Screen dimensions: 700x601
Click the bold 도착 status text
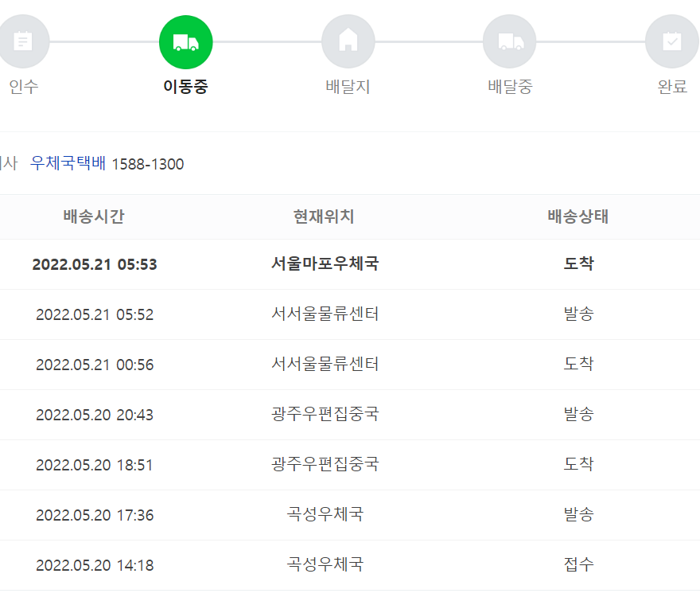tap(578, 264)
